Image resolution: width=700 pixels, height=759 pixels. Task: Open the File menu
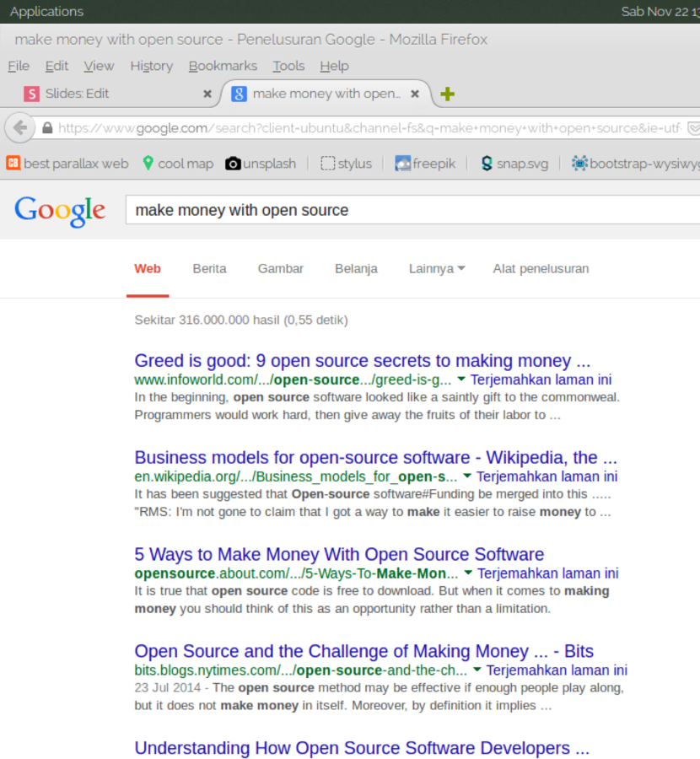click(19, 66)
